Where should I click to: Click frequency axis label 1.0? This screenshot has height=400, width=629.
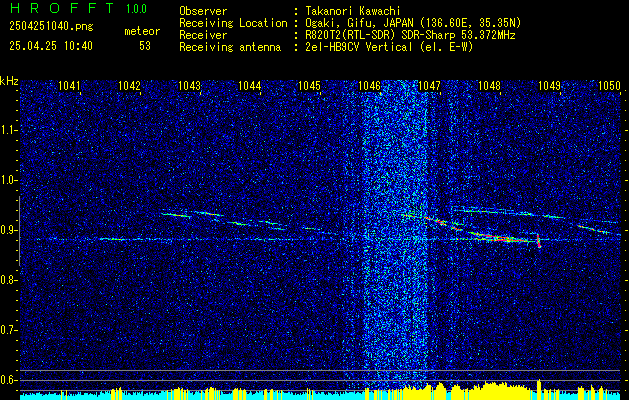click(x=8, y=181)
